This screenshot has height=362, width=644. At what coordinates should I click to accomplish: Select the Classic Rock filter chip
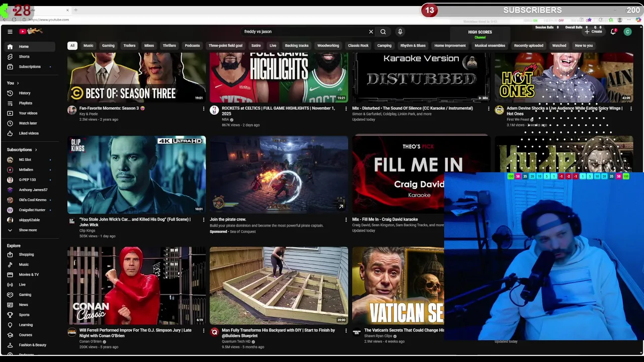(358, 45)
